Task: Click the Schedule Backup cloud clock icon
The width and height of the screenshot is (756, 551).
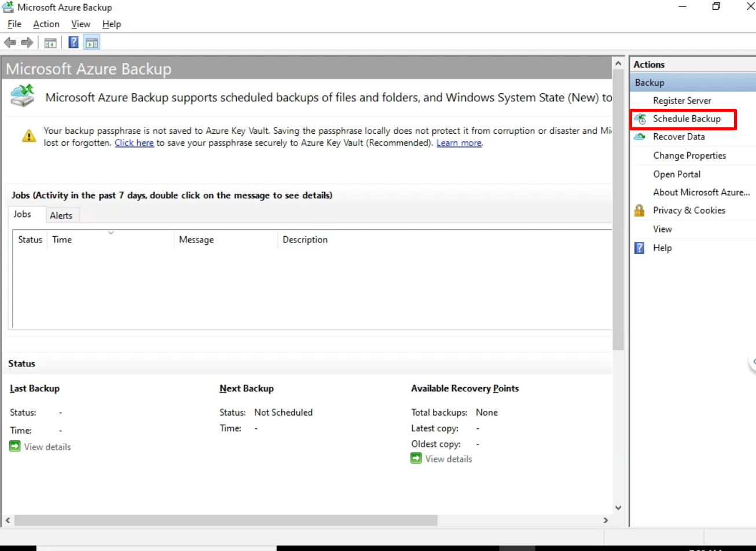Action: click(x=640, y=119)
